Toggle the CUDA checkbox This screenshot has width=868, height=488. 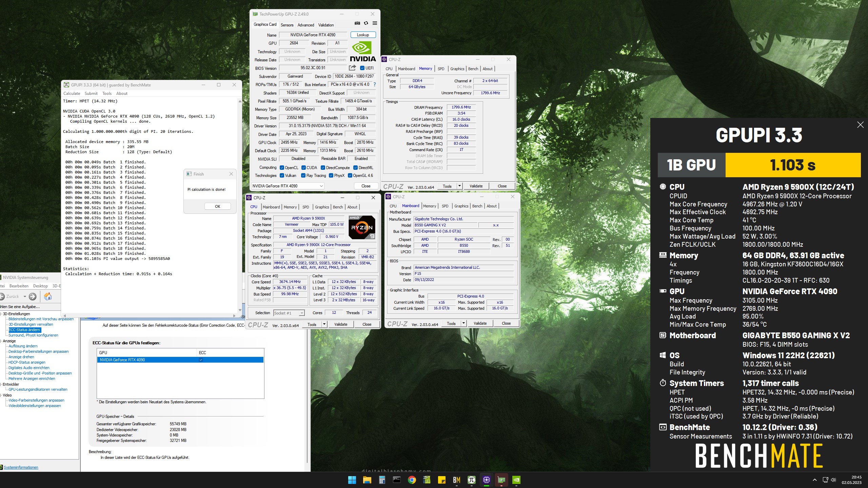tap(303, 168)
